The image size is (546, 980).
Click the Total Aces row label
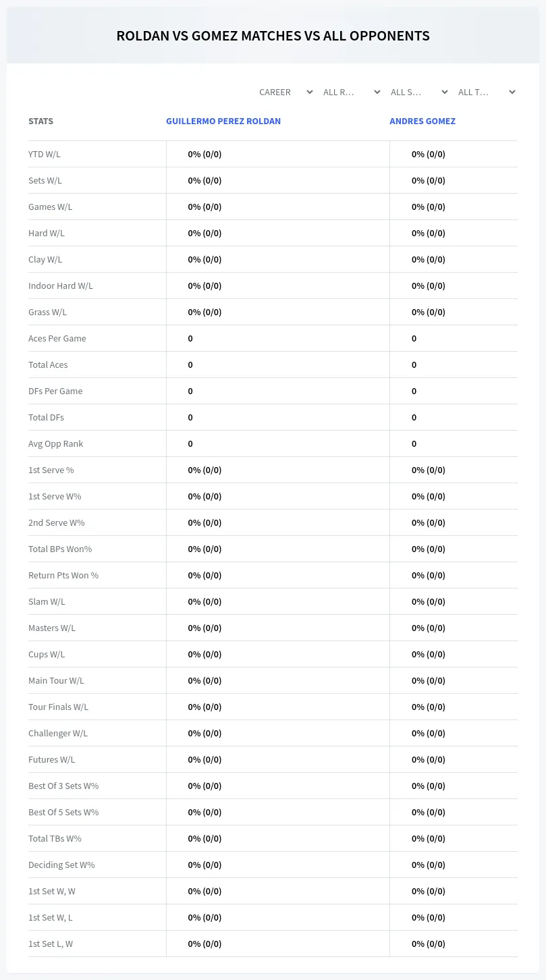[48, 364]
